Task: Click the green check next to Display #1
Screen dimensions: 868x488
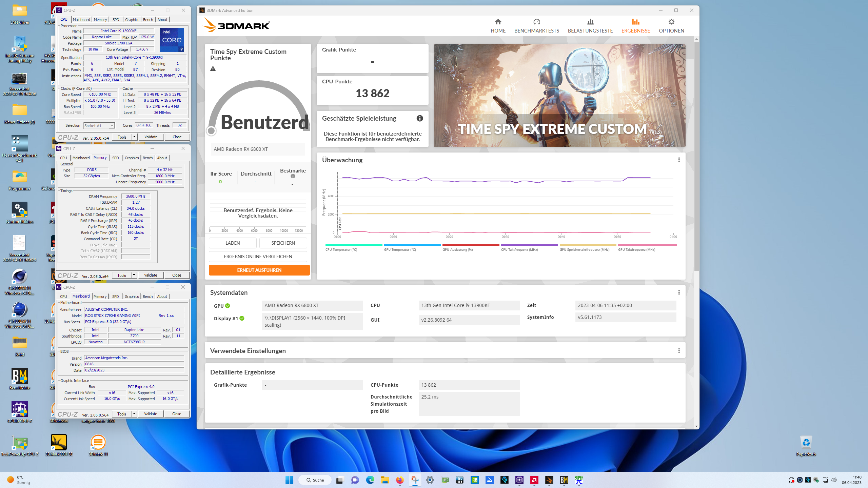Action: [242, 318]
